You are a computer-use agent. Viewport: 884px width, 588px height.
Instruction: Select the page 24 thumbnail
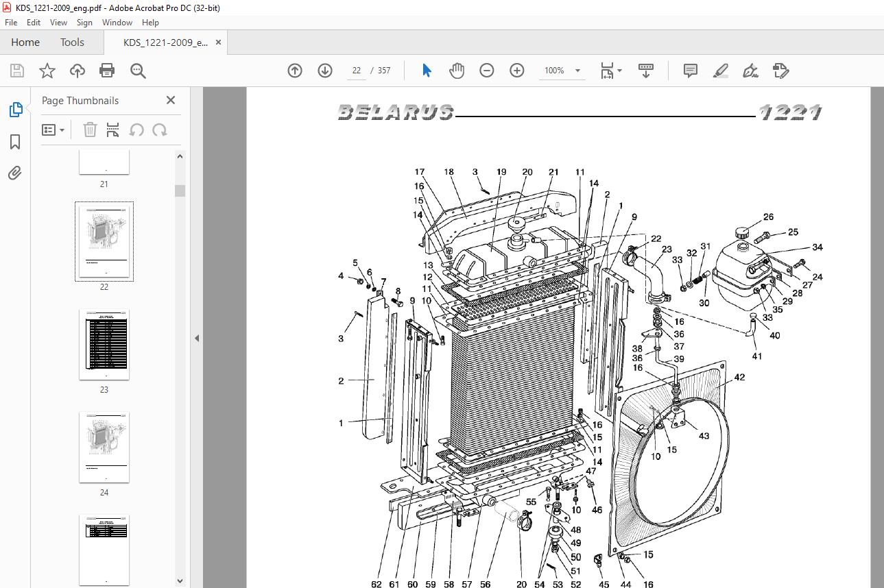[104, 447]
